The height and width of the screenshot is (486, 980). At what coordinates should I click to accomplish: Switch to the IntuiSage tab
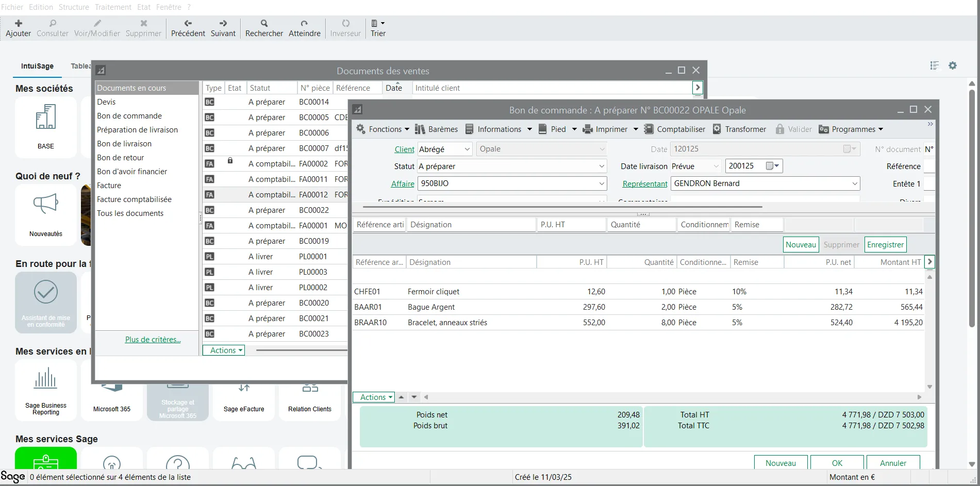[37, 66]
